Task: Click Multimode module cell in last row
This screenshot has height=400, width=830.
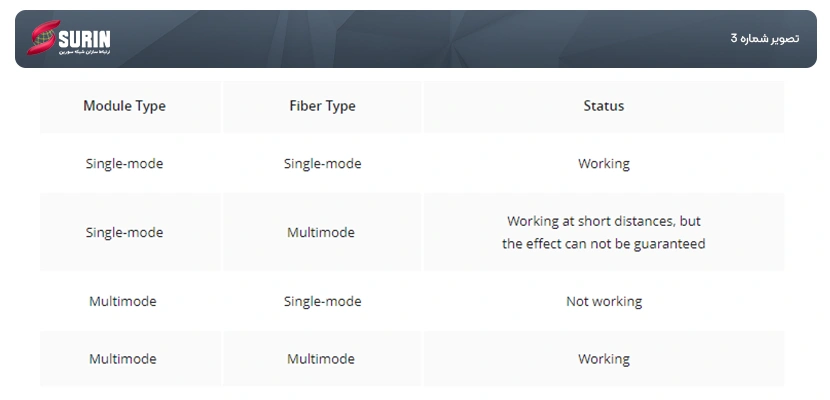Action: 123,359
